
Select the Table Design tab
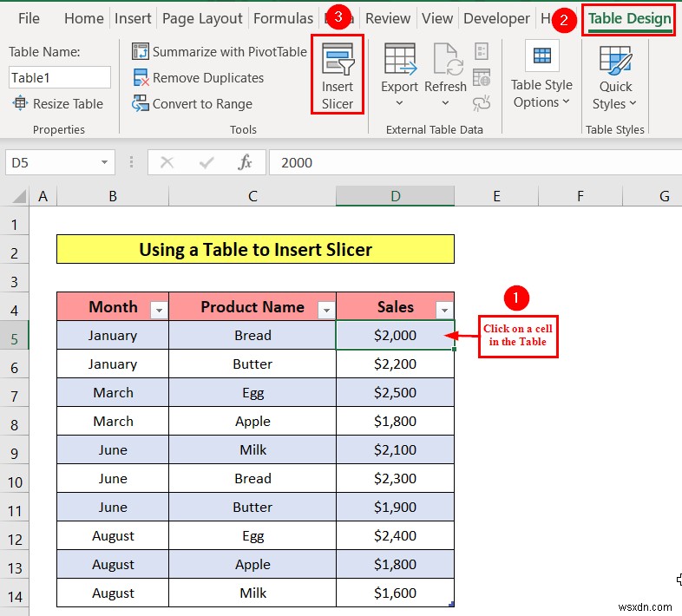coord(629,19)
